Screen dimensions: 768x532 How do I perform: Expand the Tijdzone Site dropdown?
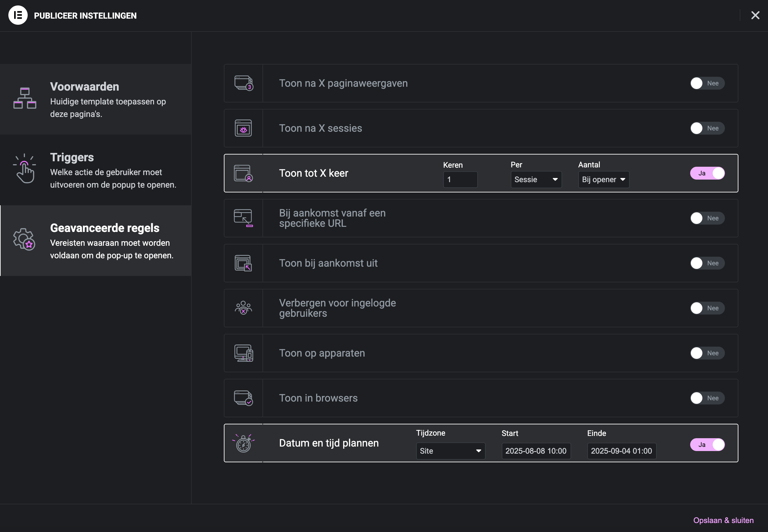tap(450, 451)
